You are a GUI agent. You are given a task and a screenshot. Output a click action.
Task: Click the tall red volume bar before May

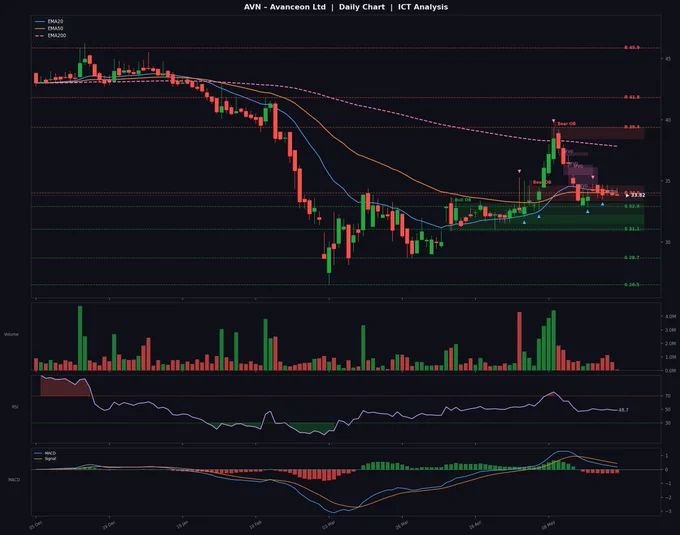(x=520, y=341)
